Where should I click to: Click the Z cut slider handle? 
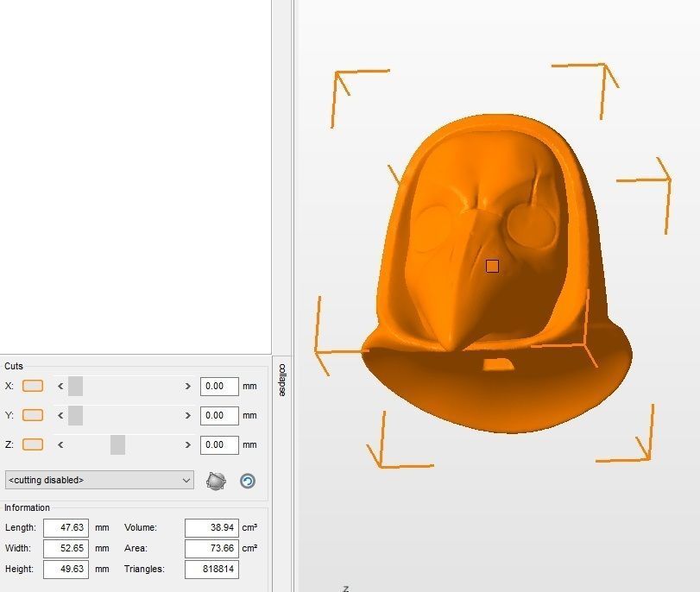[x=118, y=445]
